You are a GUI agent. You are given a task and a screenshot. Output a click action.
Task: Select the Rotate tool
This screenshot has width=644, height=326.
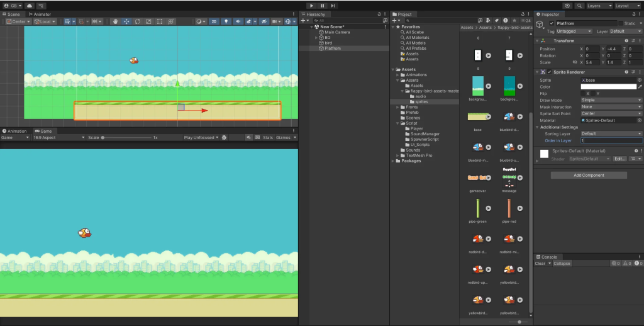pyautogui.click(x=138, y=21)
